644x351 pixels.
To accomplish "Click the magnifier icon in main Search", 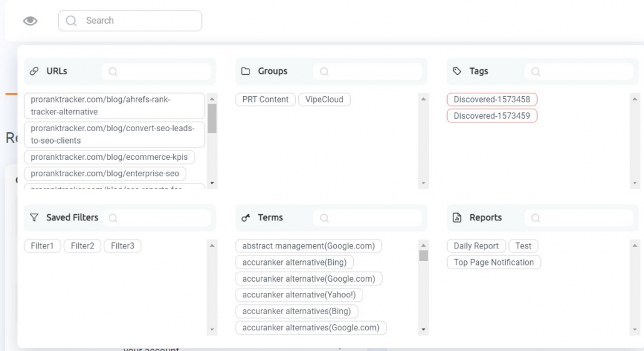I will tap(71, 21).
